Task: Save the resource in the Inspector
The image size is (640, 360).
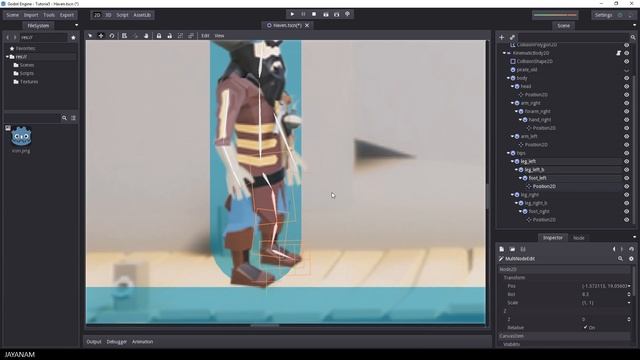Action: point(523,249)
